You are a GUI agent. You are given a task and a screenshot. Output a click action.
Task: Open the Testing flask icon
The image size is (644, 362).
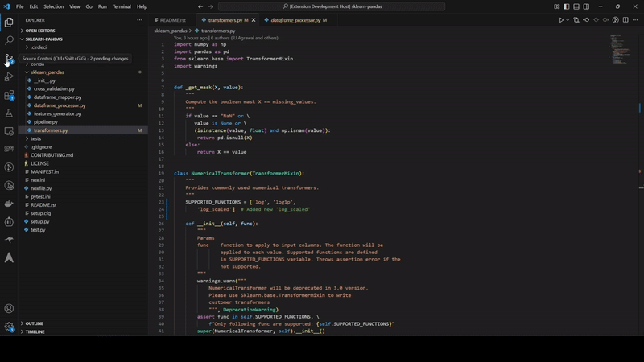click(x=9, y=113)
